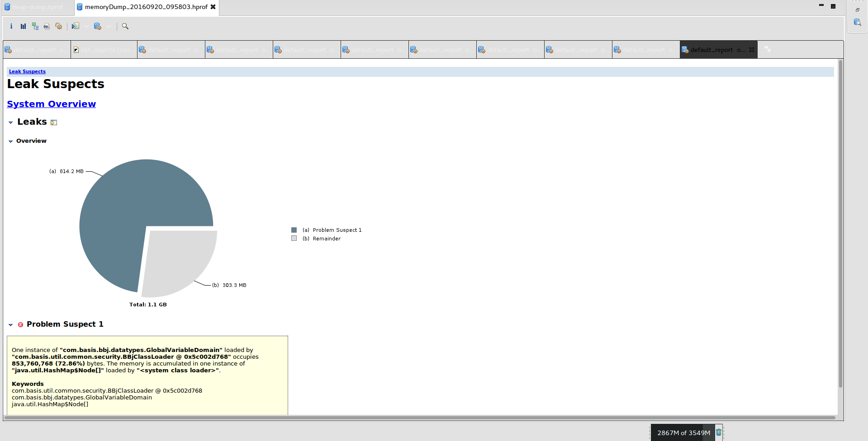Screen dimensions: 868x441
Task: Maximize the editor area via square button
Action: click(833, 6)
